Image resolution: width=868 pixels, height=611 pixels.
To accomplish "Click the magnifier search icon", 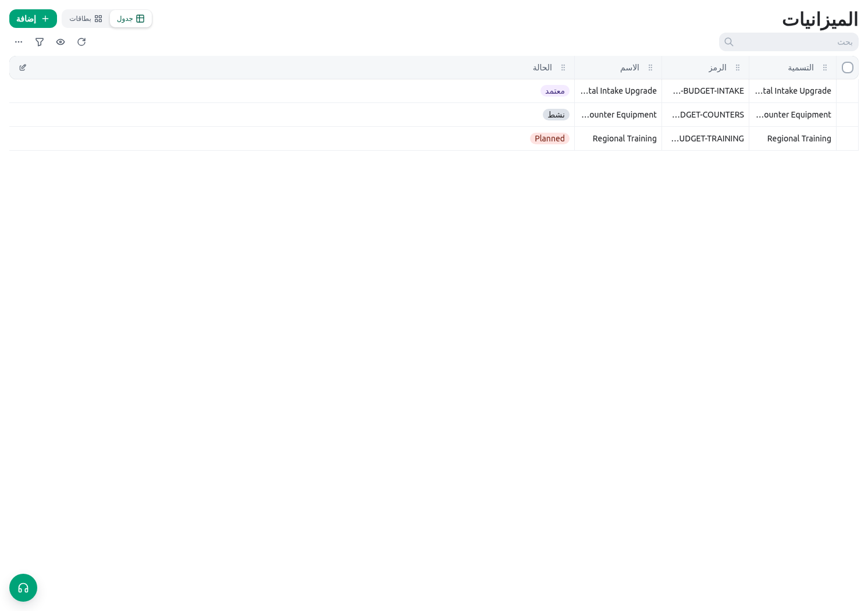I will click(729, 42).
